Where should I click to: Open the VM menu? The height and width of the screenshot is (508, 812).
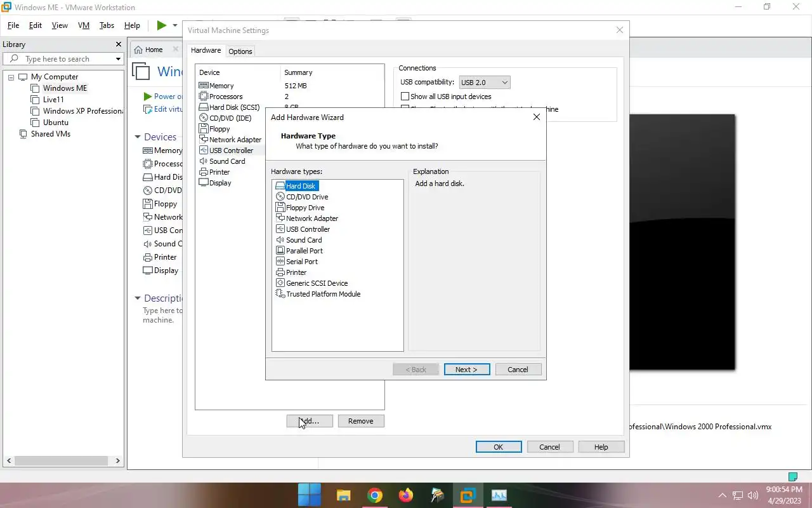point(84,25)
